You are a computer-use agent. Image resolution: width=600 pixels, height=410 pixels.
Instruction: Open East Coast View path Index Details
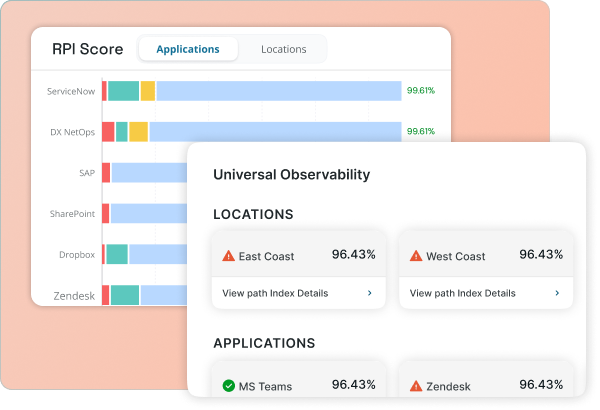pyautogui.click(x=298, y=293)
